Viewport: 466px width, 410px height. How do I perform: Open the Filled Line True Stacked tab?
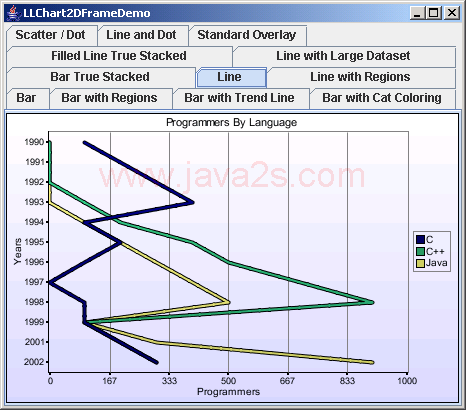point(119,56)
